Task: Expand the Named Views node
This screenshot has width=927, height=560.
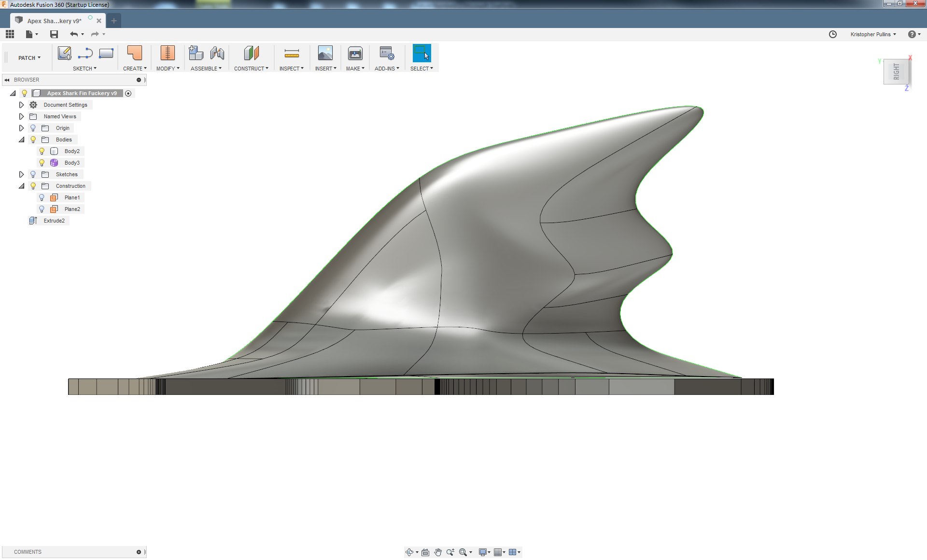Action: [21, 116]
